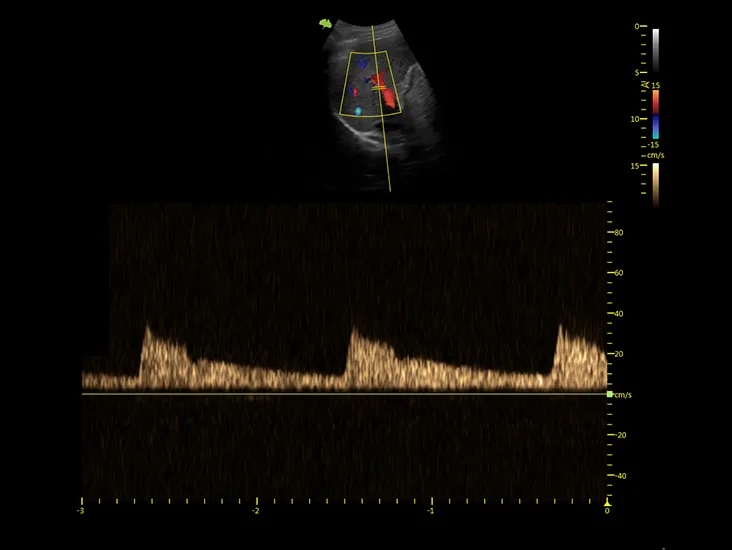Viewport: 732px width, 550px height.
Task: Select the Doppler sample gate on the red vessel
Action: [x=379, y=87]
